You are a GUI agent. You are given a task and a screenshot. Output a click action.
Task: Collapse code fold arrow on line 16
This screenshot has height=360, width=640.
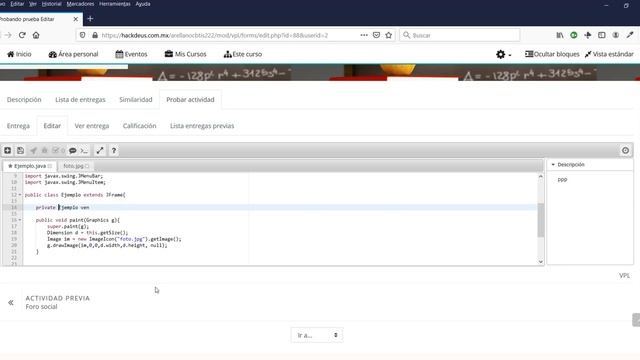(20, 220)
